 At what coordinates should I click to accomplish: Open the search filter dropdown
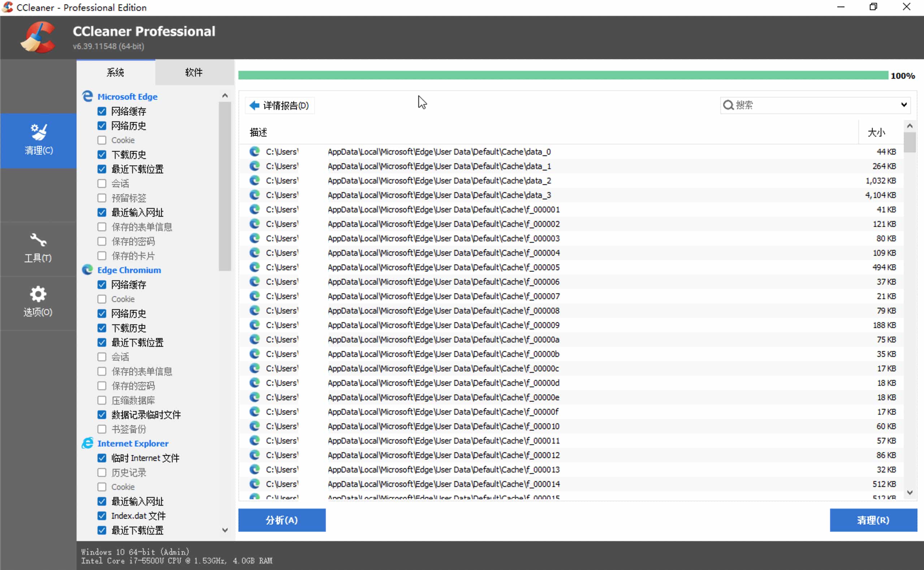[904, 105]
